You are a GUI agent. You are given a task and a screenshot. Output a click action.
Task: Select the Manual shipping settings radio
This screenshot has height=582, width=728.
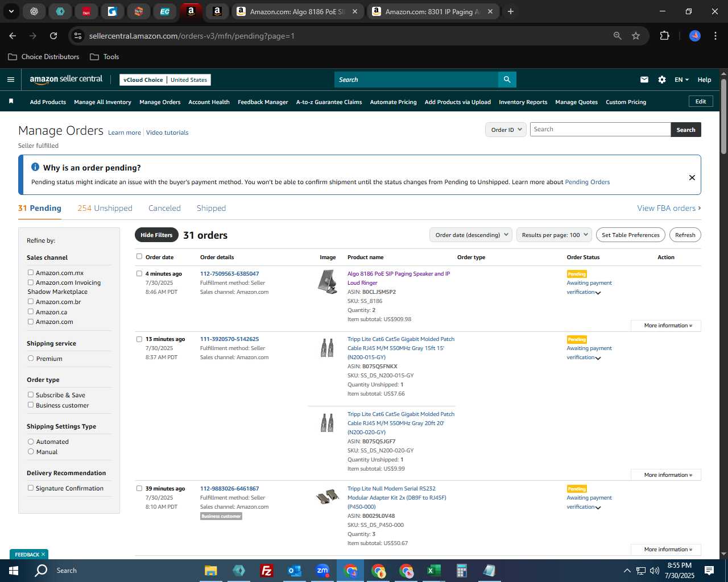click(31, 451)
